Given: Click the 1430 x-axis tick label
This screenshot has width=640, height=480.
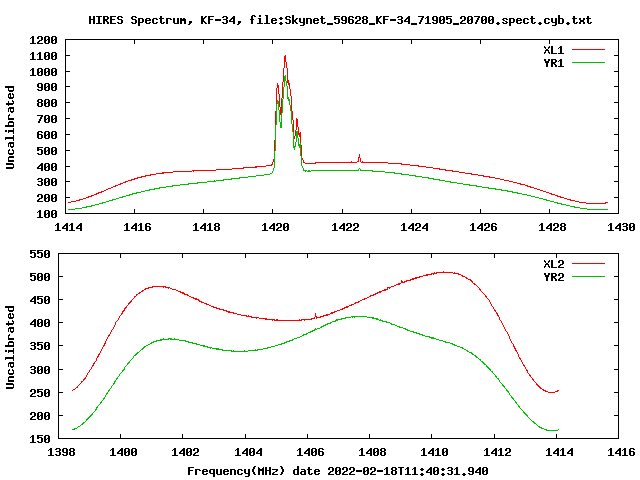Looking at the screenshot, I should 621,227.
